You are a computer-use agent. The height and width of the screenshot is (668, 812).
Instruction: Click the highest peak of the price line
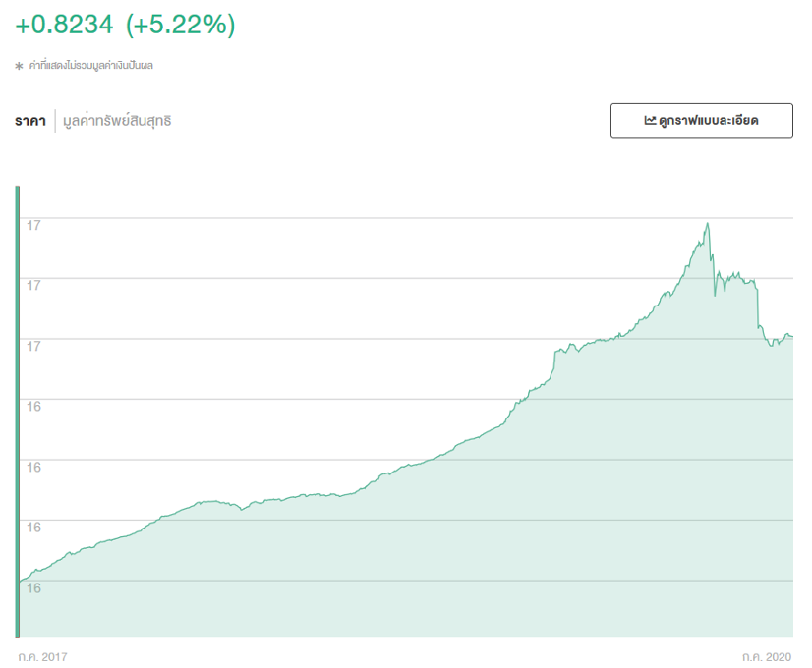pos(707,224)
